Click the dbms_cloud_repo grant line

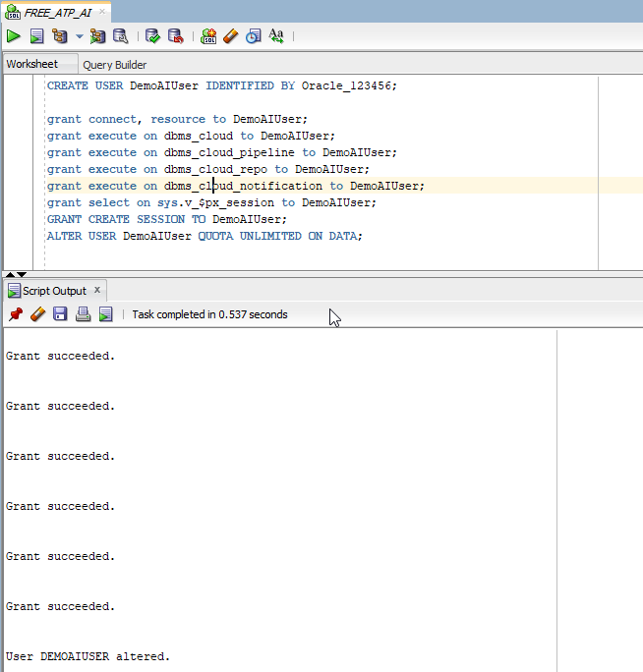(208, 169)
